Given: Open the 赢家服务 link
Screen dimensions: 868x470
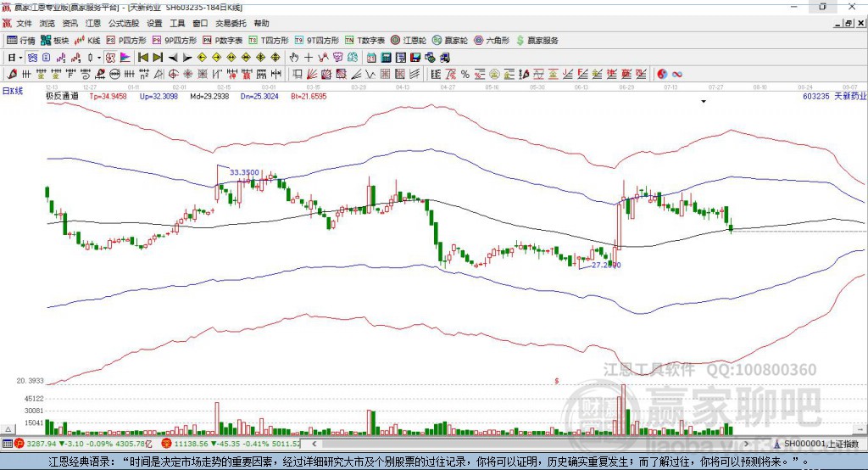Looking at the screenshot, I should point(537,41).
